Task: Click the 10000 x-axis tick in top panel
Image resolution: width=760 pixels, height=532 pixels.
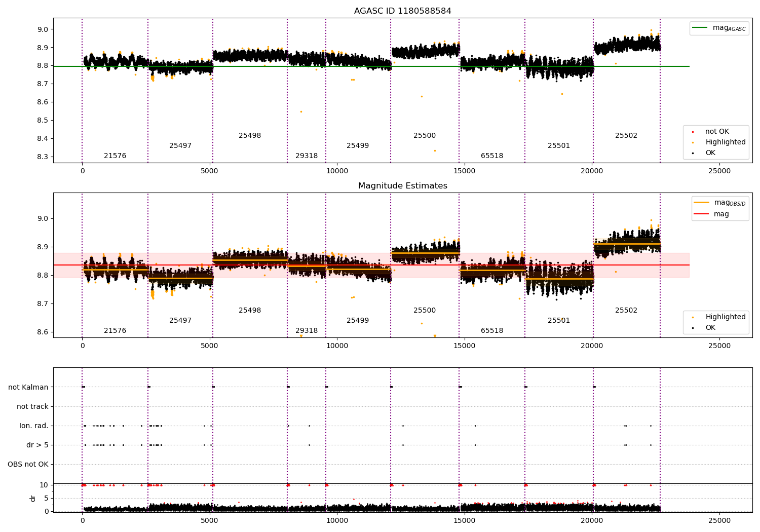Action: point(337,171)
